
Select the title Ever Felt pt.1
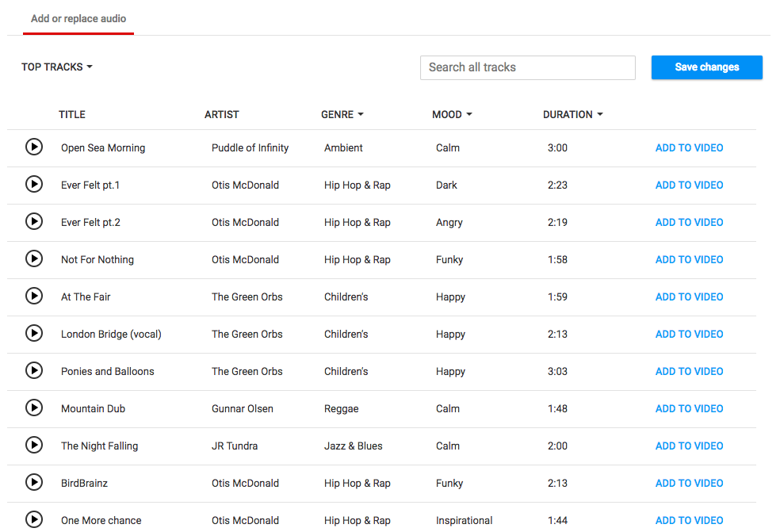coord(90,186)
